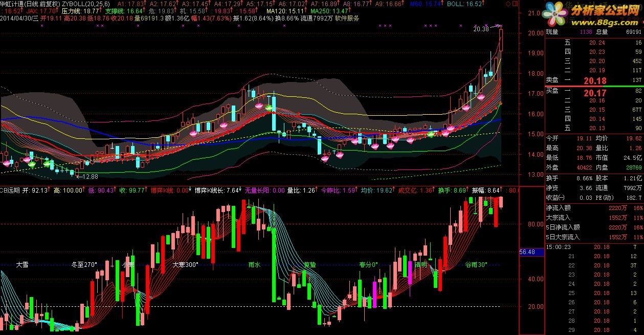The image size is (644, 335).
Task: Select buy-one price 20.17 in 买盘
Action: (x=595, y=93)
